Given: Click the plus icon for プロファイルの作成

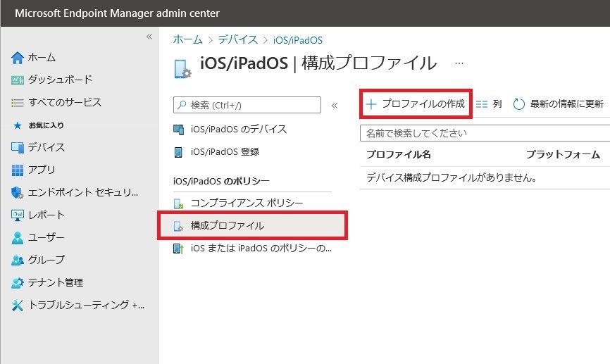Looking at the screenshot, I should pyautogui.click(x=371, y=103).
